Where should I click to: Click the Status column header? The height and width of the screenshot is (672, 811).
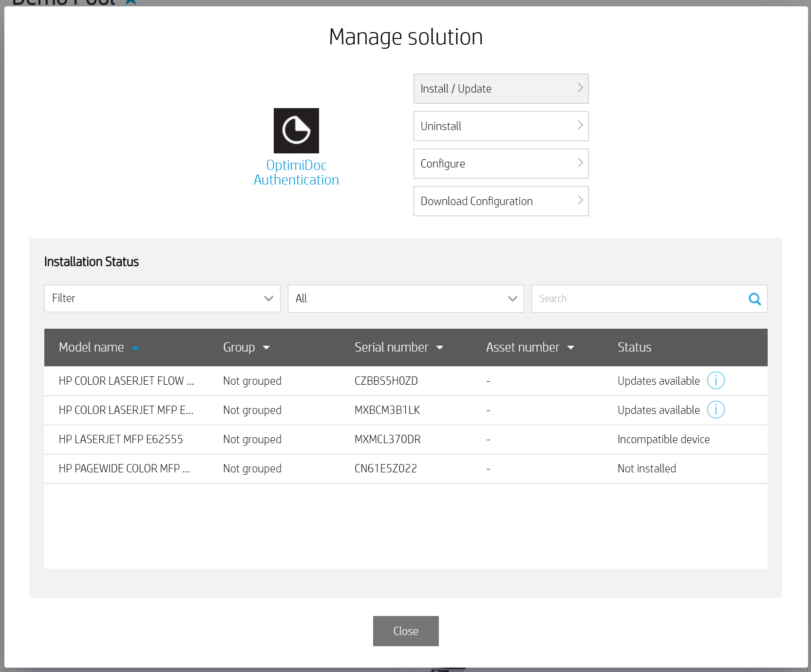(x=634, y=348)
